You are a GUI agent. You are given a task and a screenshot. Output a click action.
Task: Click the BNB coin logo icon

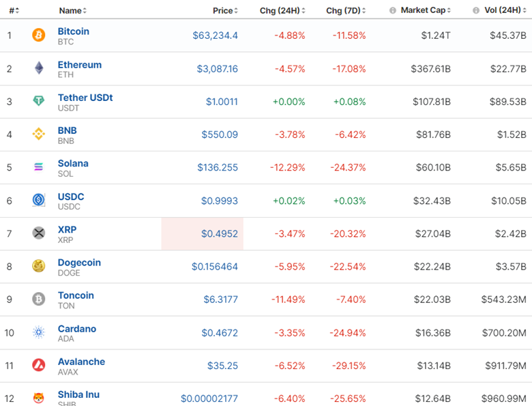click(39, 134)
